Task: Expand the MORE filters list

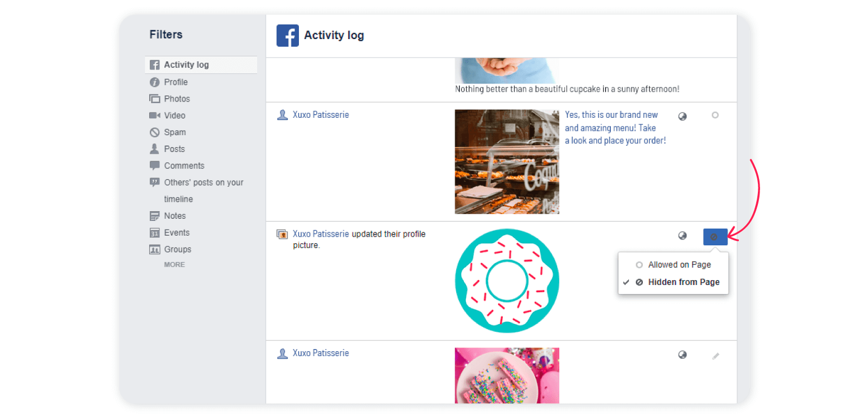Action: [x=174, y=265]
